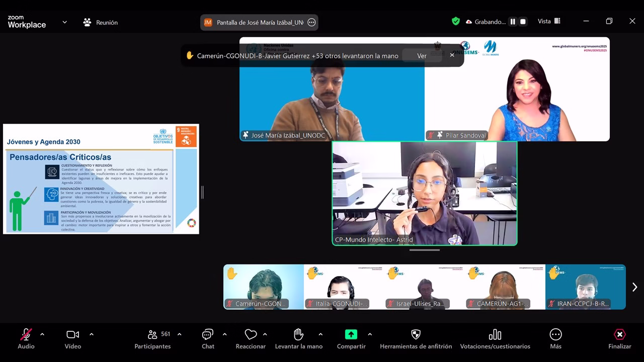
Task: Click Ver on raised hands notification
Action: pos(422,56)
